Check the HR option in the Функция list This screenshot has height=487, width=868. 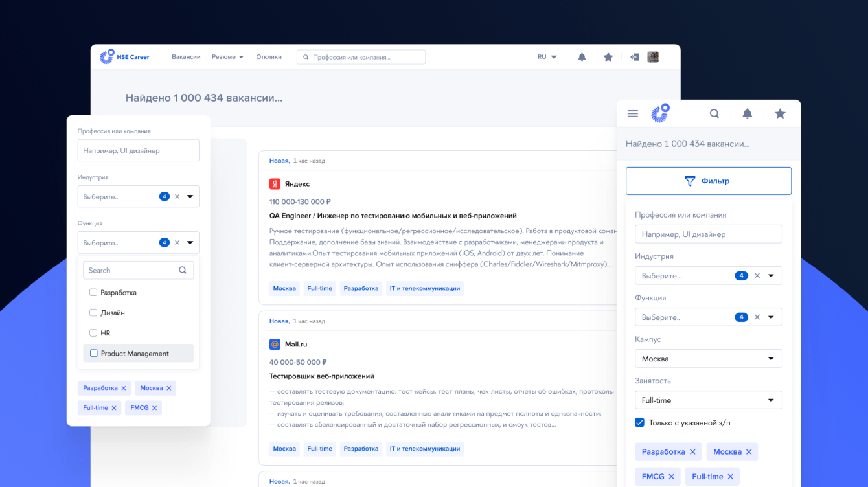pos(93,333)
